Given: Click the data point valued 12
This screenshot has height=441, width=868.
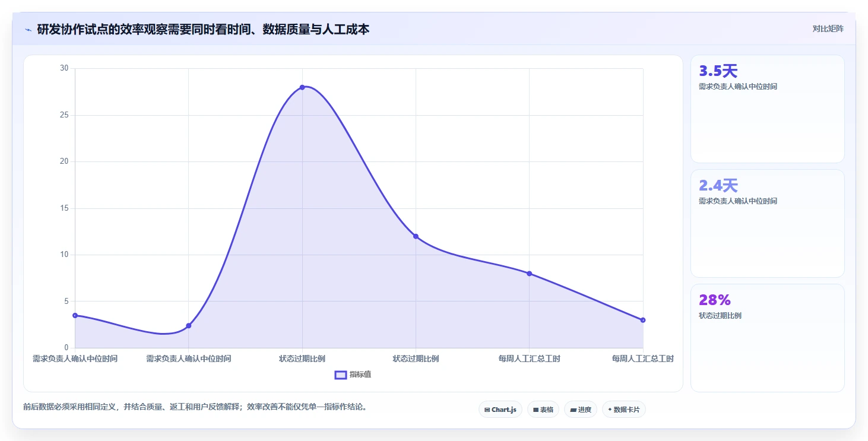Looking at the screenshot, I should coord(416,236).
